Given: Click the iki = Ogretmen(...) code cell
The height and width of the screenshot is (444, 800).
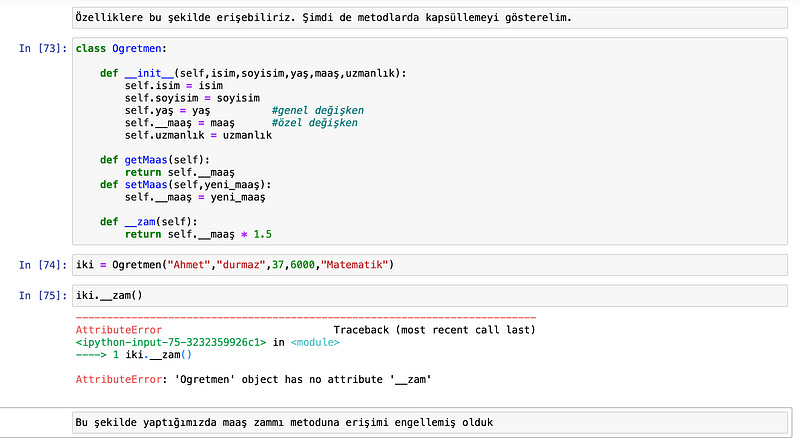Looking at the screenshot, I should click(430, 265).
